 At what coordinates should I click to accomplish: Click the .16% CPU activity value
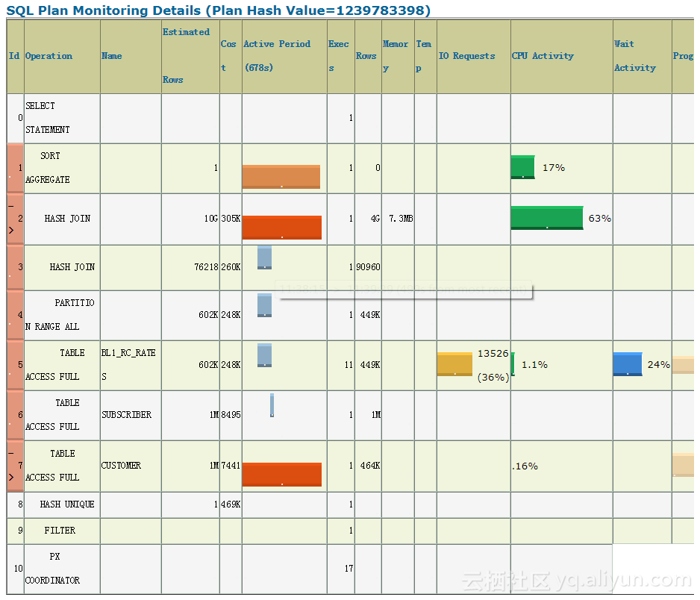click(x=525, y=466)
